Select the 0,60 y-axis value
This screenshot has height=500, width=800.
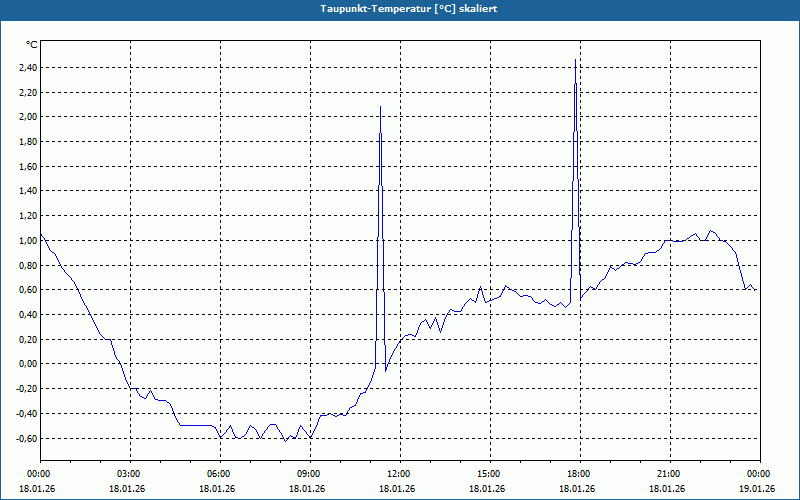point(28,290)
